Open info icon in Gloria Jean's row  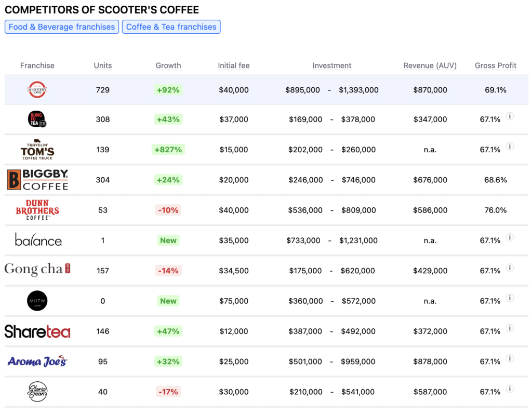tap(510, 389)
